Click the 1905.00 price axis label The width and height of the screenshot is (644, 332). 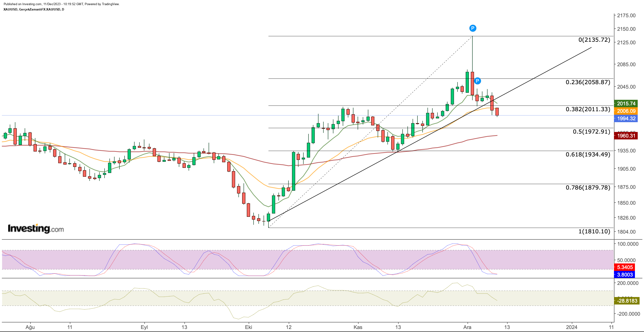(x=626, y=169)
